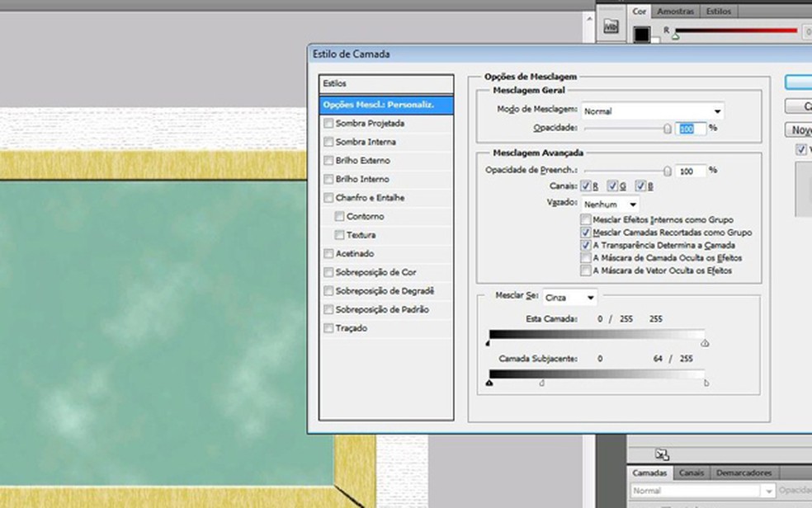Click the white background color swatch
Screen dimensions: 812x508
655,40
